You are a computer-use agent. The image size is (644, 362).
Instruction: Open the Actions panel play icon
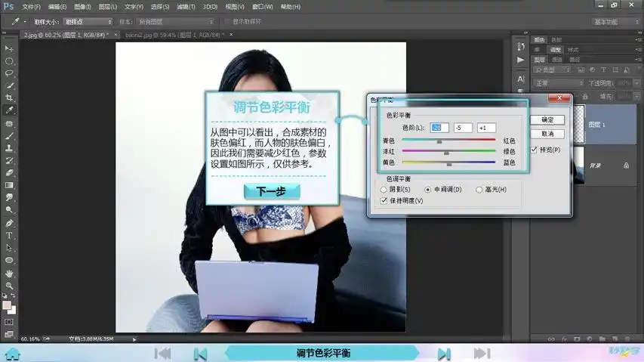[521, 60]
